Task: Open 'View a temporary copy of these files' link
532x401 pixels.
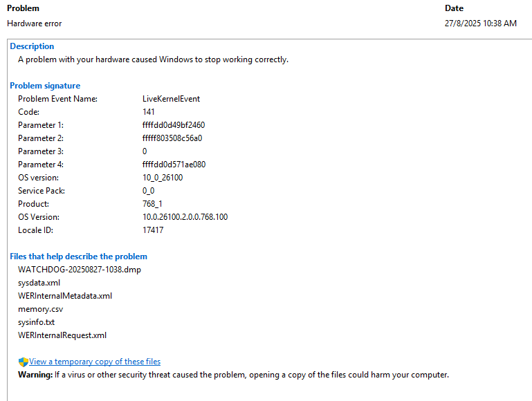Action: (x=95, y=362)
